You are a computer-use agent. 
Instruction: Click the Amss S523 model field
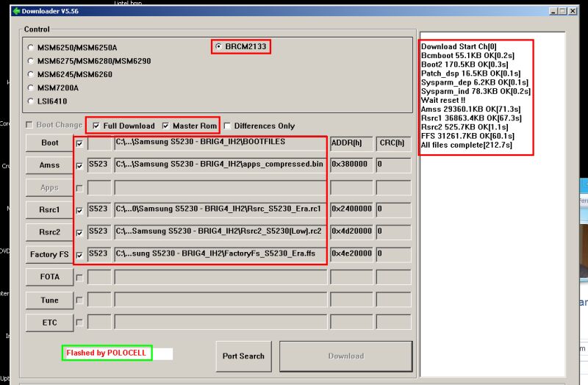point(99,165)
